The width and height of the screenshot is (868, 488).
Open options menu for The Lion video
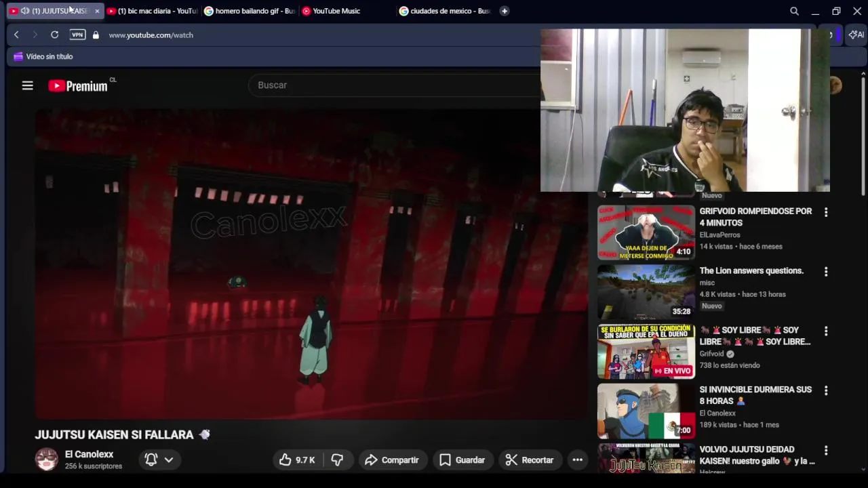point(825,272)
